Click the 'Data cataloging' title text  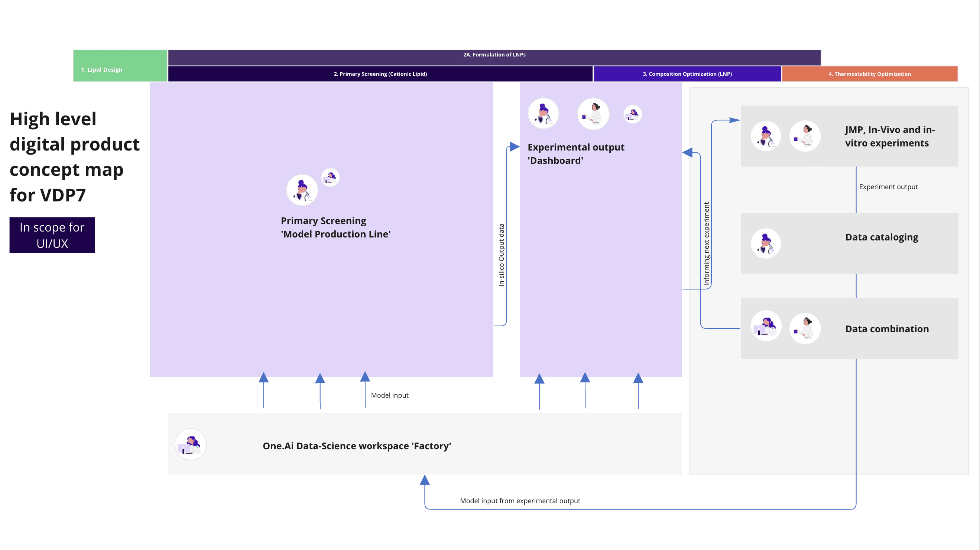point(882,237)
